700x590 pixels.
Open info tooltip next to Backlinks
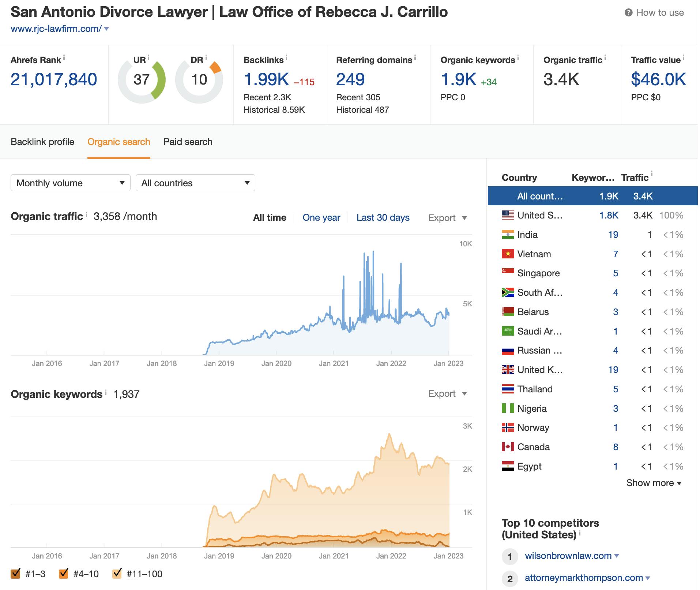click(x=286, y=57)
